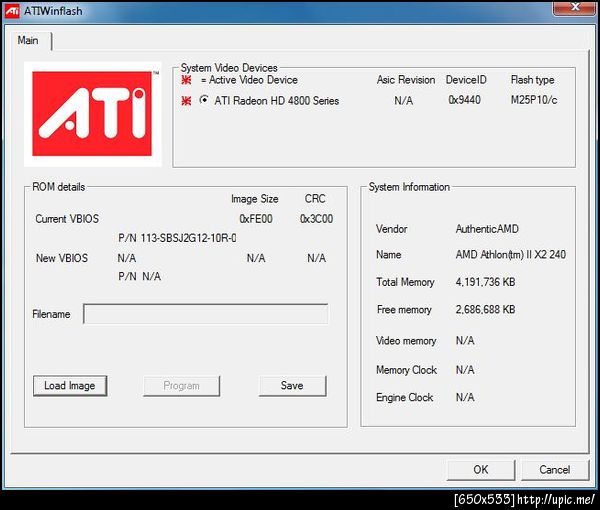The width and height of the screenshot is (600, 510).
Task: Click the large ATI logo image
Action: point(92,114)
